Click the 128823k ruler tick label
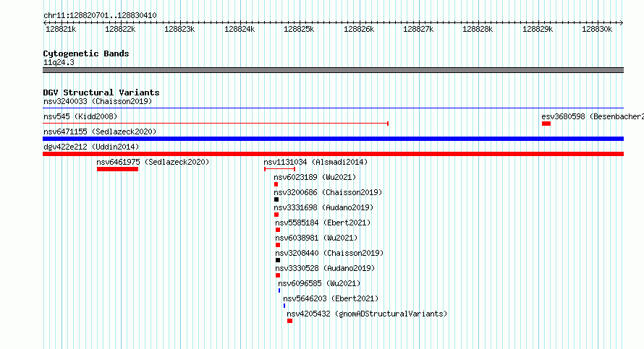The width and height of the screenshot is (644, 349). [179, 29]
